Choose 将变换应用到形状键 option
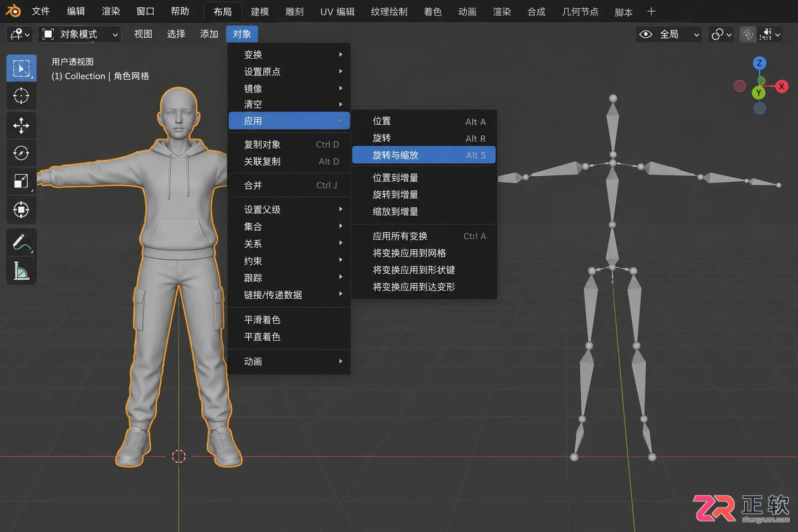798x532 pixels. point(424,270)
